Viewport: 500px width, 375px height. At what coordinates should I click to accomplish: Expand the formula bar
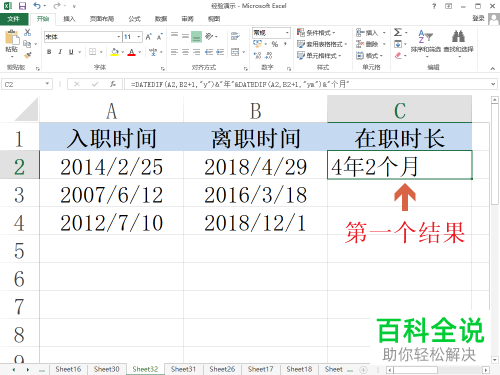coord(493,84)
